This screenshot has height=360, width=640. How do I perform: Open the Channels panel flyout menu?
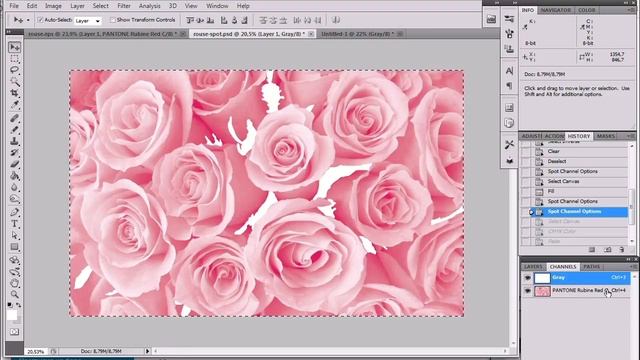(x=633, y=267)
